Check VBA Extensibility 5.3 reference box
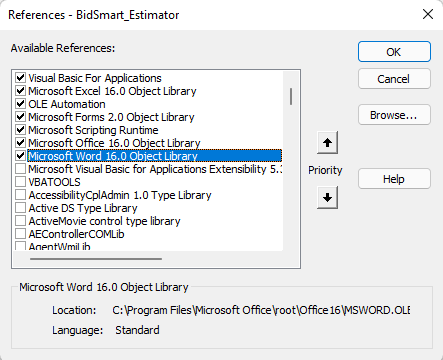 pos(21,169)
